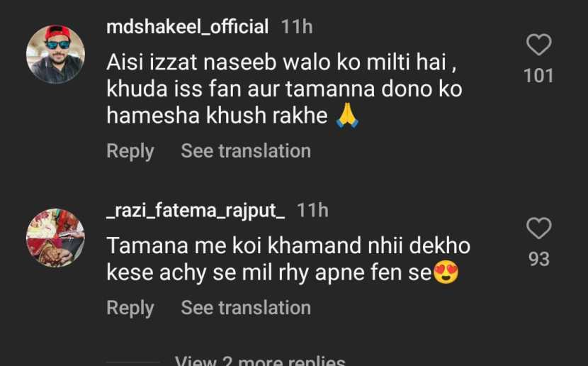Like the mdshakeel_official comment with the heart
The width and height of the screenshot is (588, 366).
pos(539,46)
